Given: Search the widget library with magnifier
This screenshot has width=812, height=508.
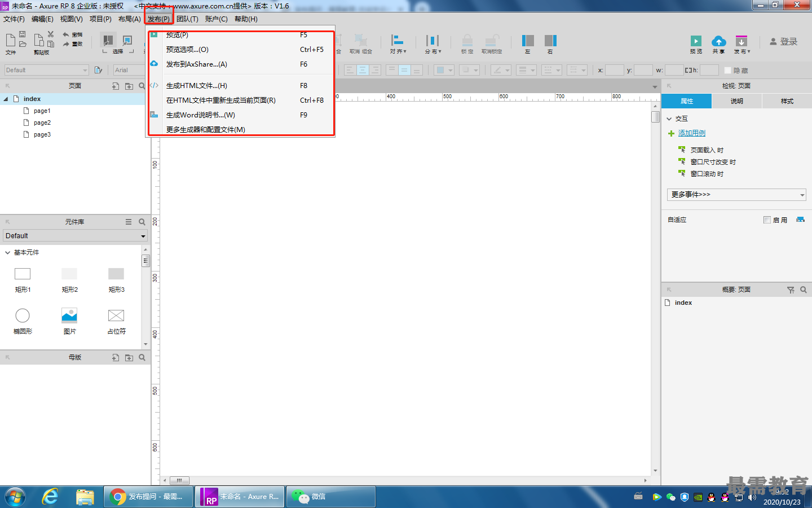Looking at the screenshot, I should coord(142,222).
